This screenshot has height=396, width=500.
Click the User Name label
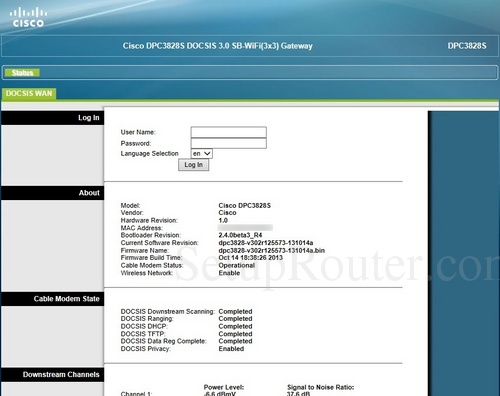coord(138,132)
